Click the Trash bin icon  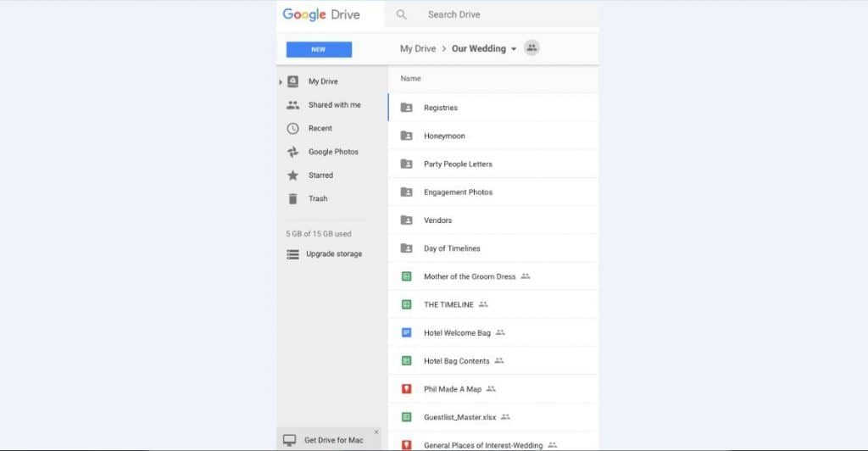point(292,198)
